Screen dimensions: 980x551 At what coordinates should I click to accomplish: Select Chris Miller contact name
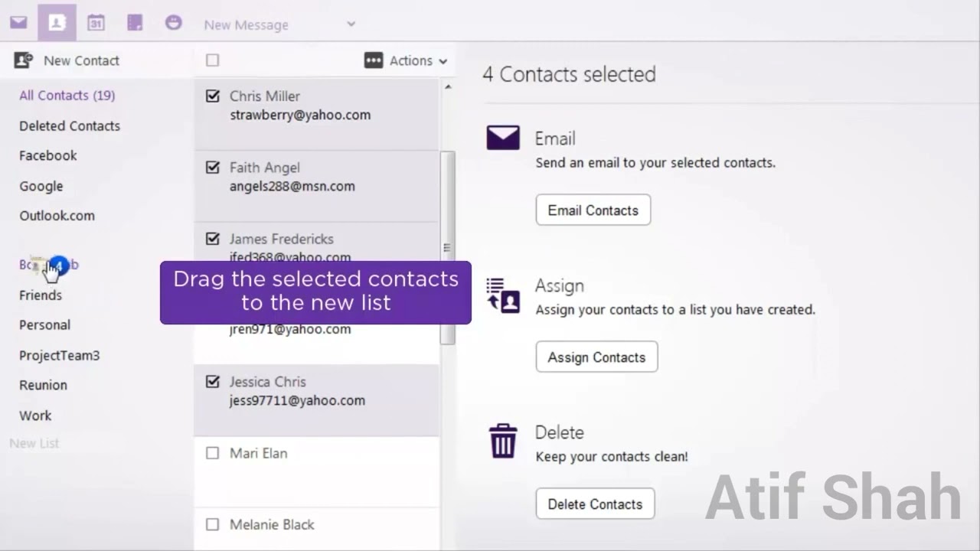click(265, 96)
